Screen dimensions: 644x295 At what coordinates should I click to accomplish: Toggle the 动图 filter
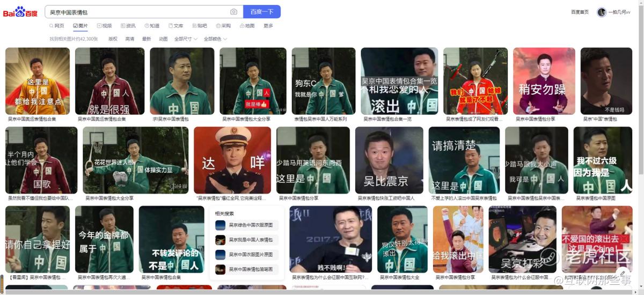tap(163, 39)
